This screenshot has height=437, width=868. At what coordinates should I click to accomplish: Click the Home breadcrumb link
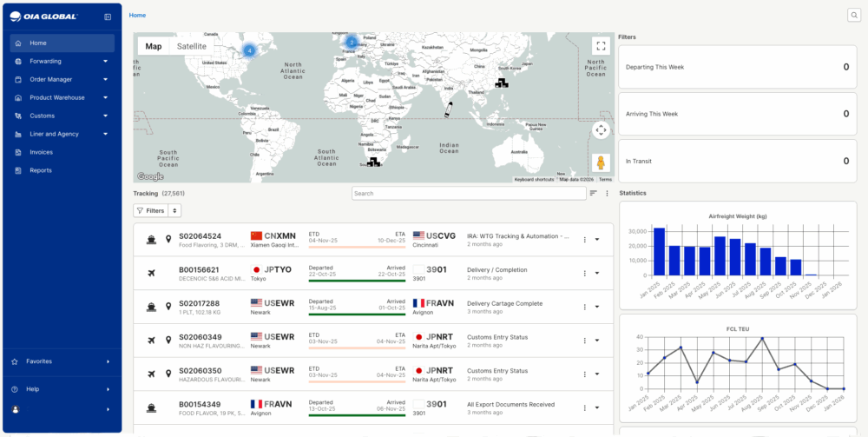(x=137, y=16)
